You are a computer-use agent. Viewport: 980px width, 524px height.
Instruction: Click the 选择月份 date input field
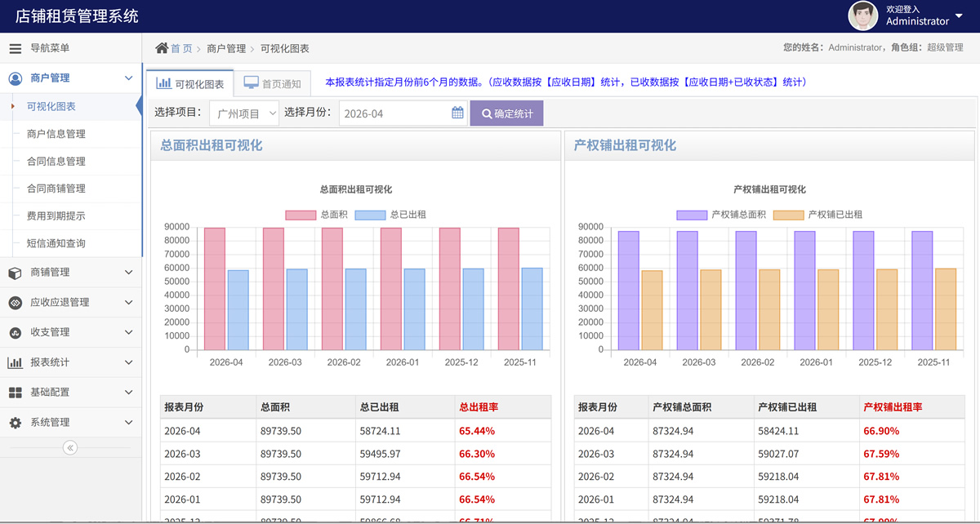click(394, 113)
